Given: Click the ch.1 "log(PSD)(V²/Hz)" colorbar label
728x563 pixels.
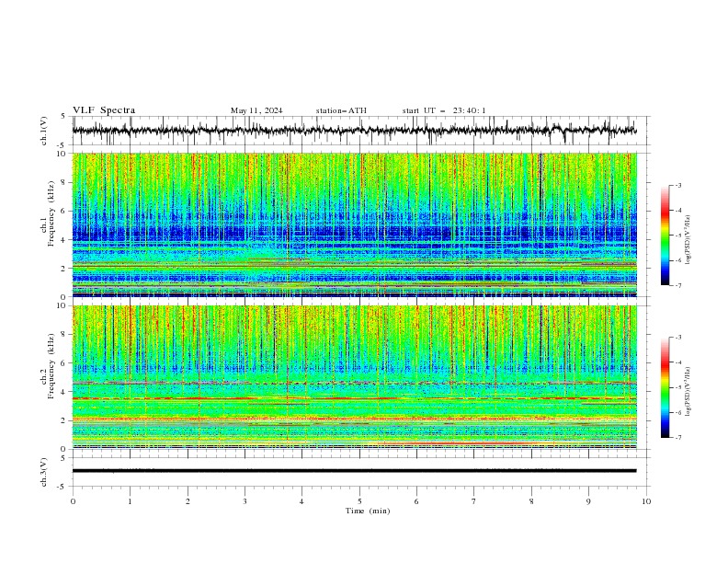Looking at the screenshot, I should click(688, 240).
